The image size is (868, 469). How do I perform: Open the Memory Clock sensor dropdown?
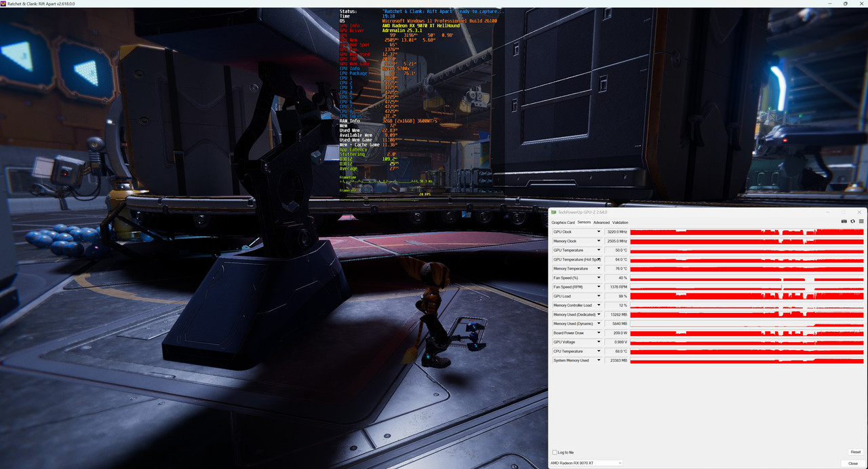pos(599,241)
